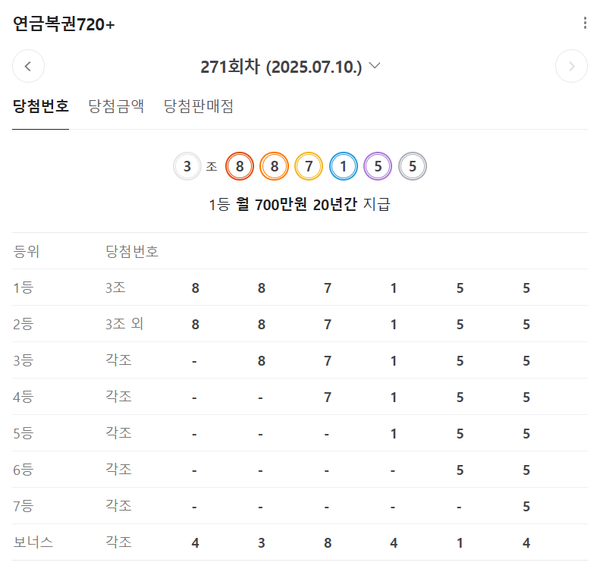Click the 3조 cell in 1등 row
The height and width of the screenshot is (572, 600).
(x=115, y=287)
